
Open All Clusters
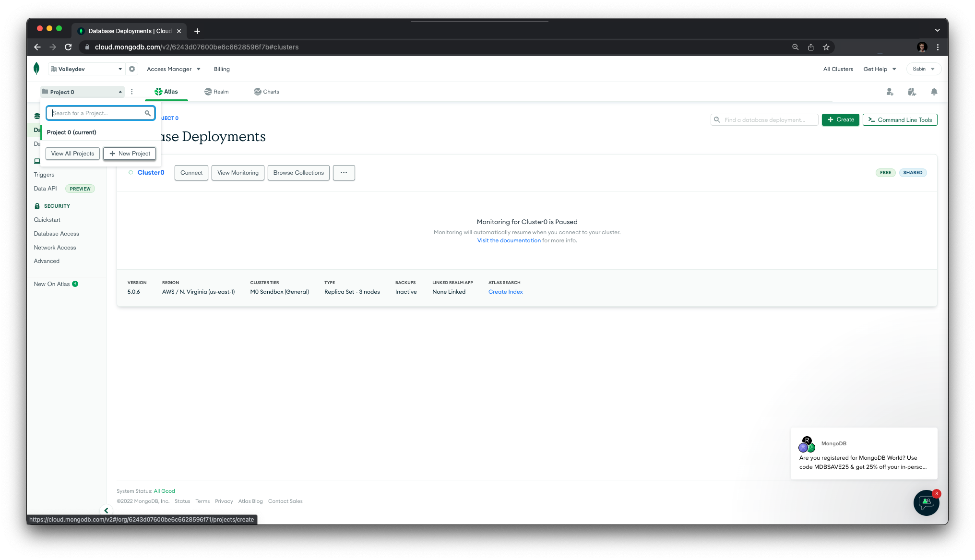pos(838,69)
